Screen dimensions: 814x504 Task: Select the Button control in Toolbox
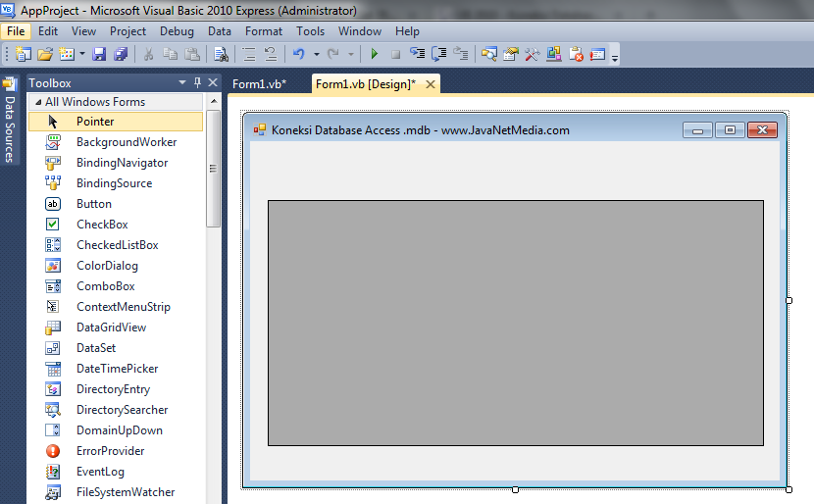(116, 204)
